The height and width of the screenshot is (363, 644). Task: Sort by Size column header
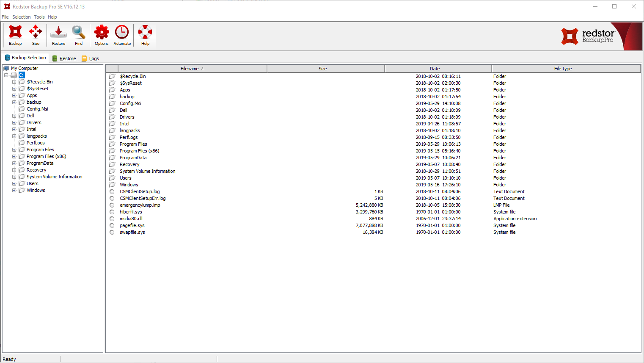326,69
